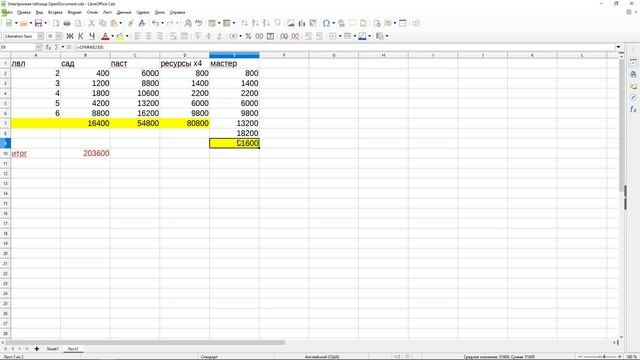
Task: Switch to the Sheet1 tab
Action: 52,349
